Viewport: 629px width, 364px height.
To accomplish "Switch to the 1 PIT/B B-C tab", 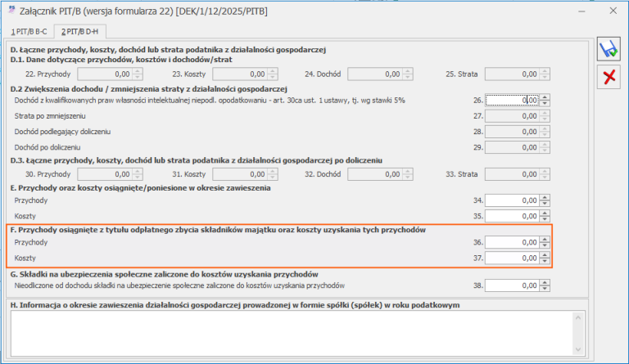I will pyautogui.click(x=29, y=32).
